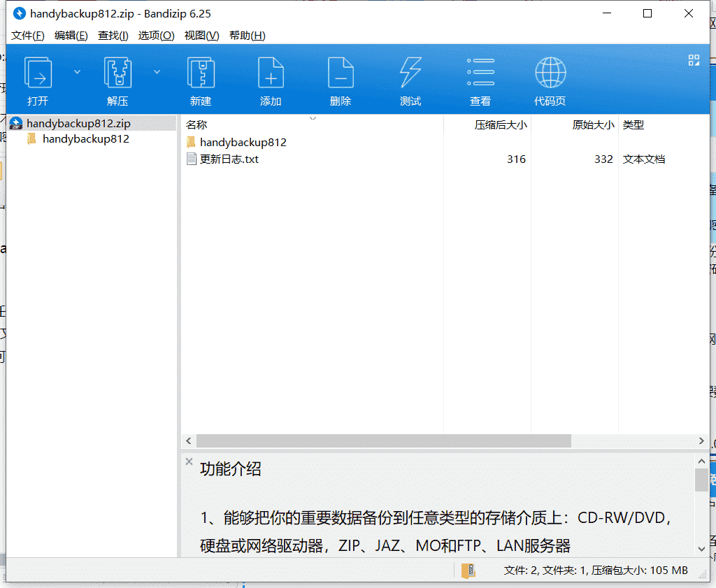This screenshot has height=588, width=716.
Task: Click the 更新日志.txt document icon
Action: click(x=192, y=159)
